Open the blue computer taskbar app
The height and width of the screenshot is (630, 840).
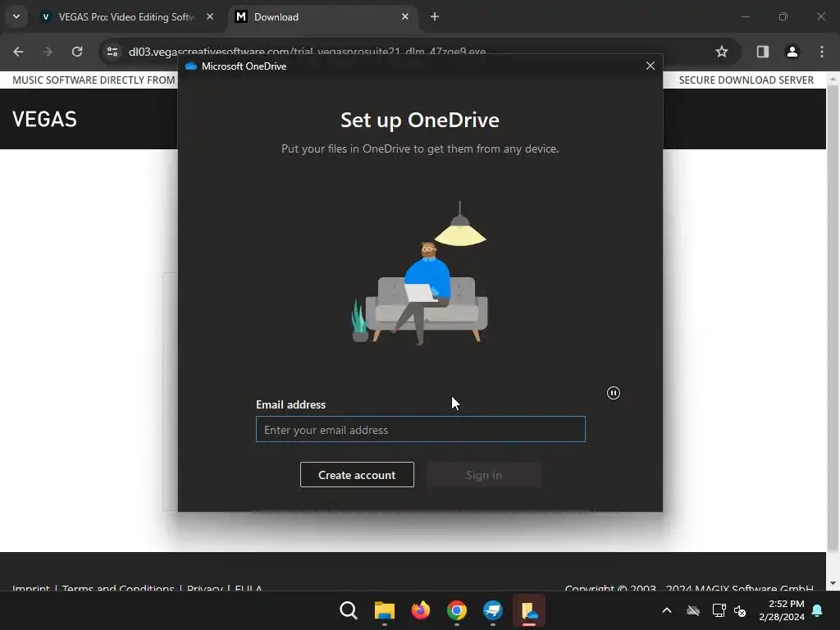(493, 610)
